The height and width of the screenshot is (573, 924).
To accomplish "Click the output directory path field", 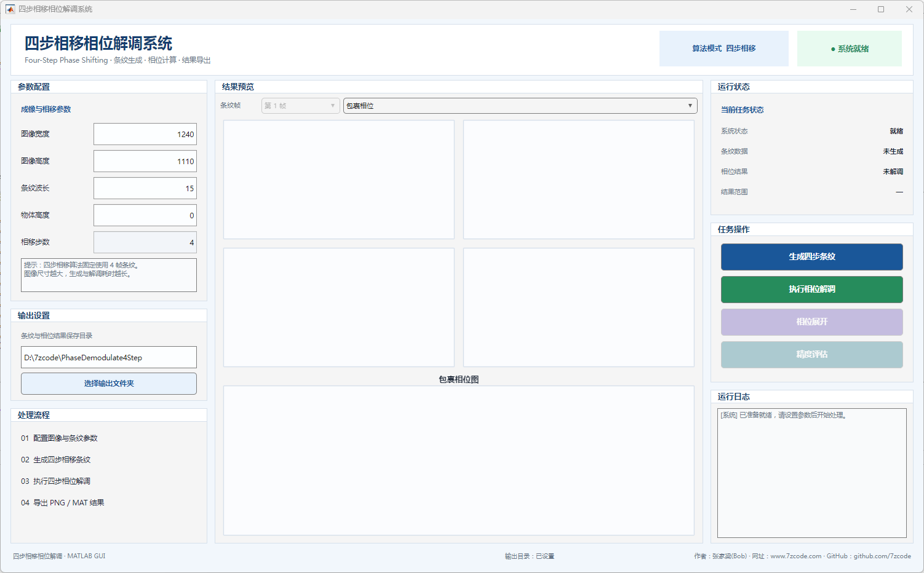I will point(109,357).
